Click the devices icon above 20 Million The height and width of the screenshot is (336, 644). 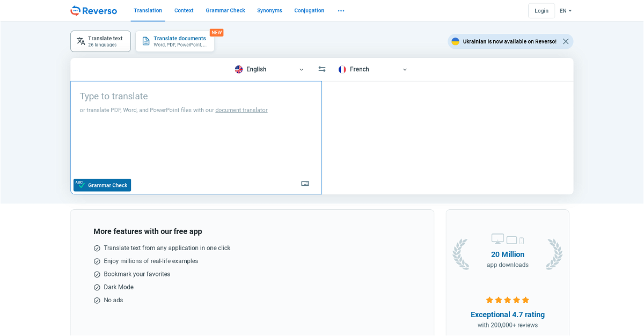point(508,239)
